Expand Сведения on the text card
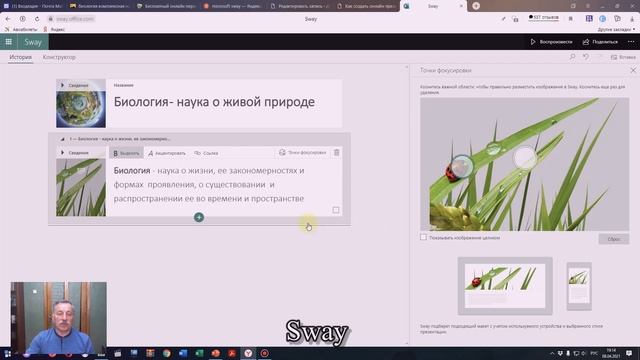The height and width of the screenshot is (360, 640). pyautogui.click(x=75, y=153)
